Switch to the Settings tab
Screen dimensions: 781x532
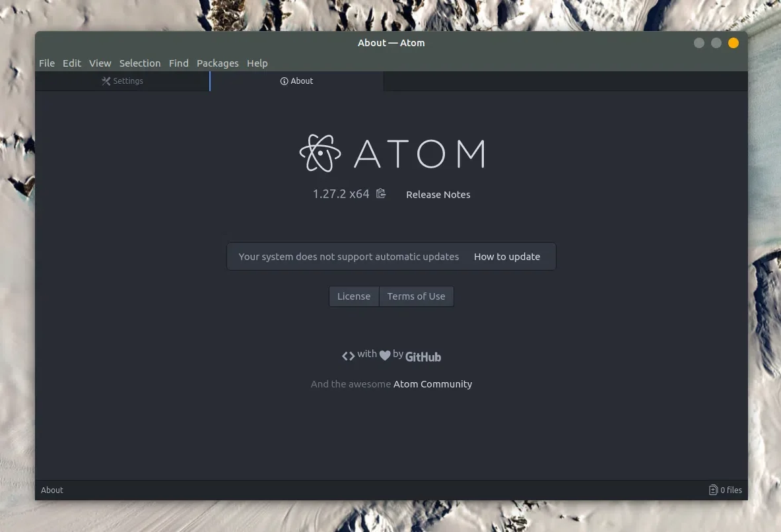(x=123, y=81)
